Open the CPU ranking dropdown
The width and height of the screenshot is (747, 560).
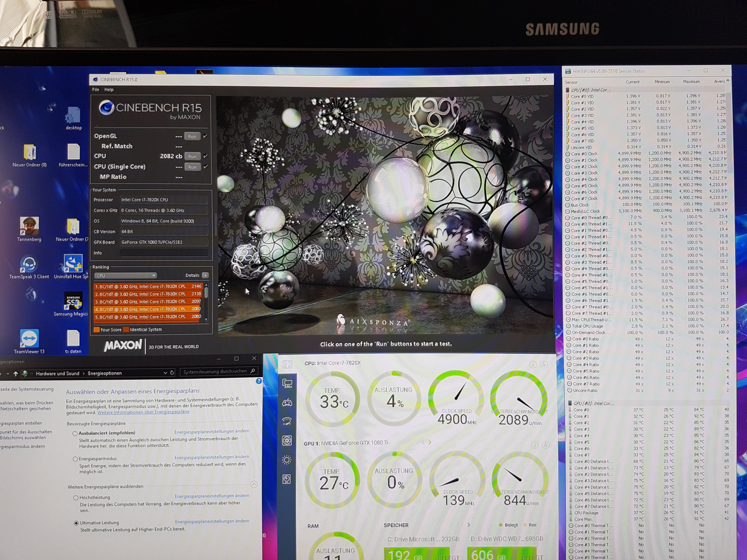pos(126,276)
